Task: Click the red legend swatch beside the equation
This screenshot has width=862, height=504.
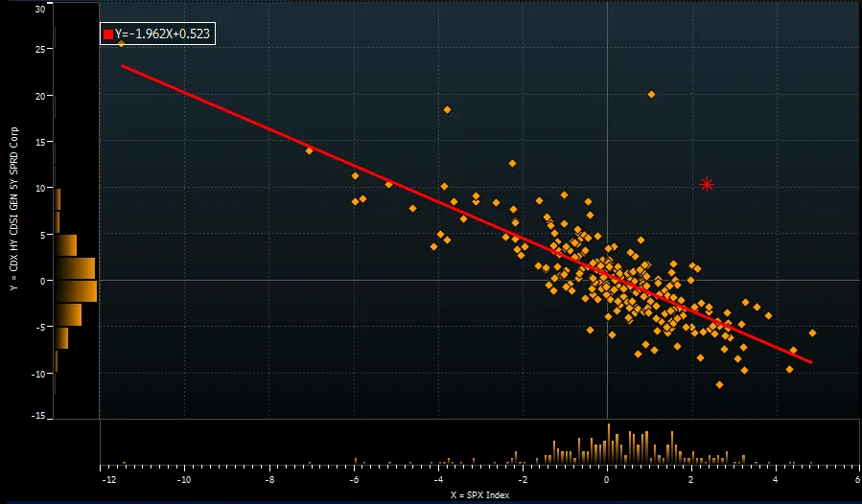Action: click(107, 34)
